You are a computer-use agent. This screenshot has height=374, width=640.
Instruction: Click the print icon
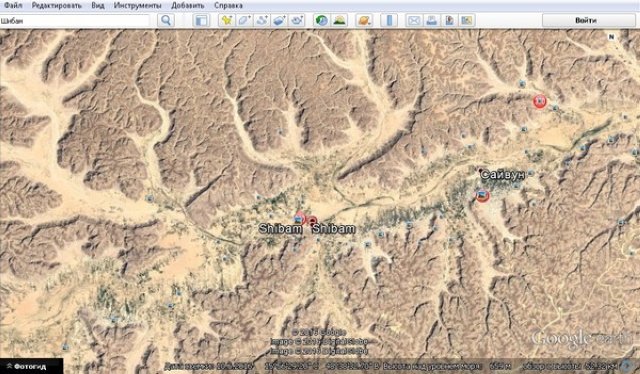432,20
